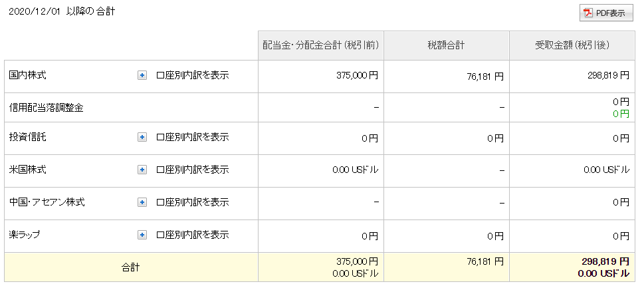The height and width of the screenshot is (292, 644).
Task: Expand the 米国株式 row plus icon
Action: pyautogui.click(x=142, y=170)
